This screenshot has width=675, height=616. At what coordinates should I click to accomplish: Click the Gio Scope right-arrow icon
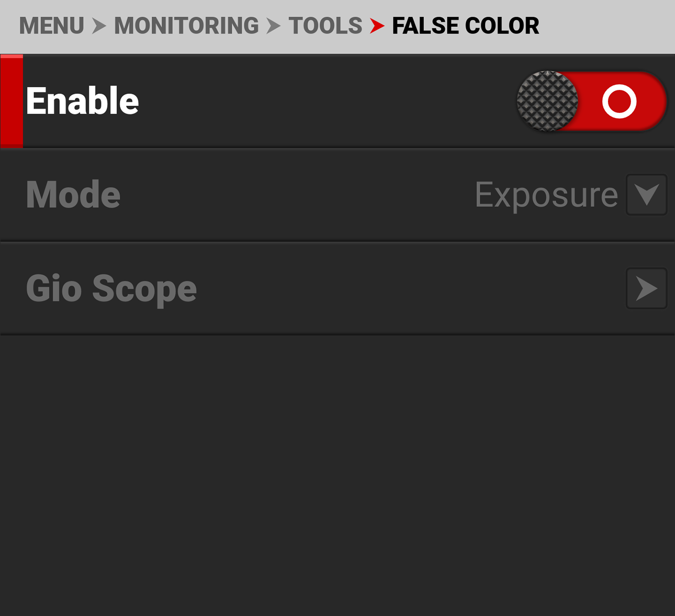[646, 288]
